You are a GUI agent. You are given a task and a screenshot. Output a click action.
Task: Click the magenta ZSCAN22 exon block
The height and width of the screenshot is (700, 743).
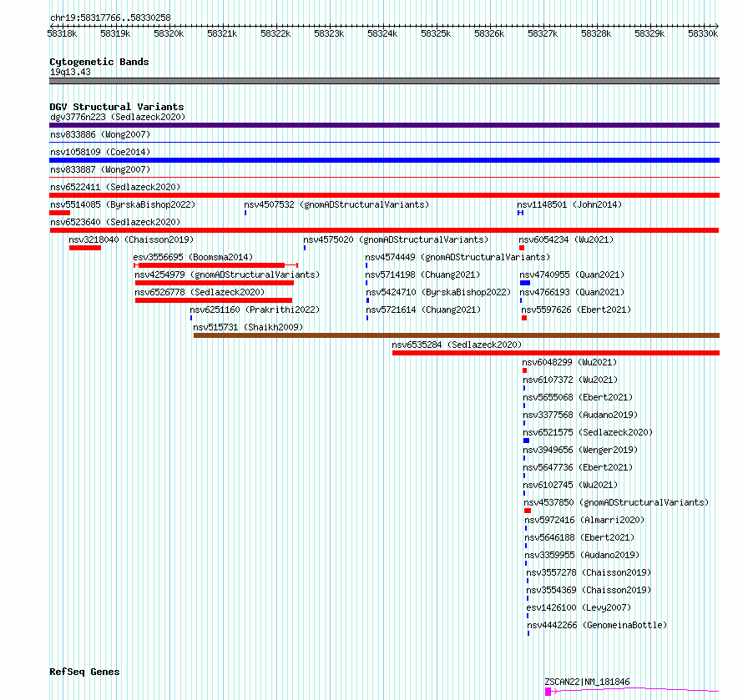coord(548,692)
